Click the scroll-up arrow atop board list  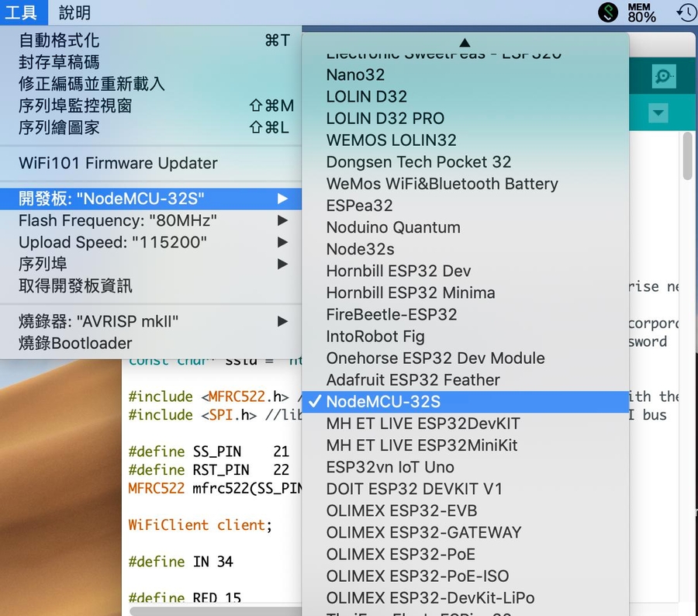pos(465,43)
